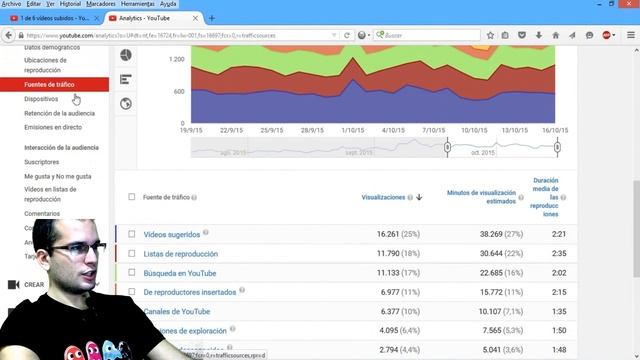
Task: Open a new tab with plus button
Action: [211, 18]
